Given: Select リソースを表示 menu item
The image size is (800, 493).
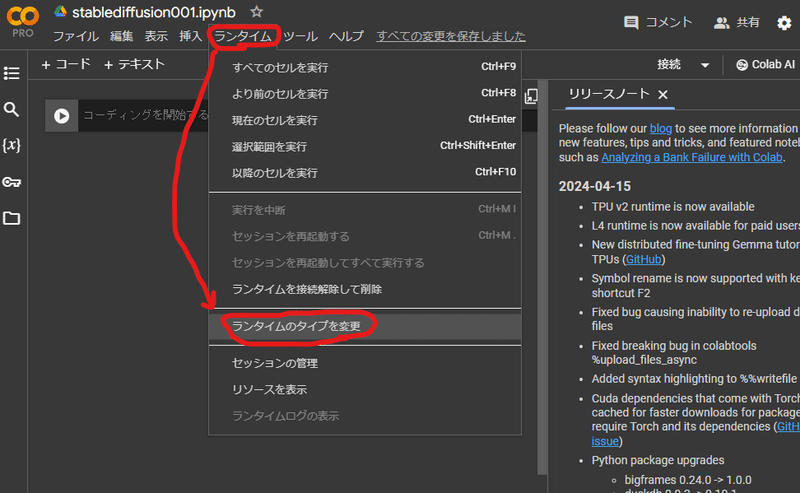Looking at the screenshot, I should click(x=365, y=390).
